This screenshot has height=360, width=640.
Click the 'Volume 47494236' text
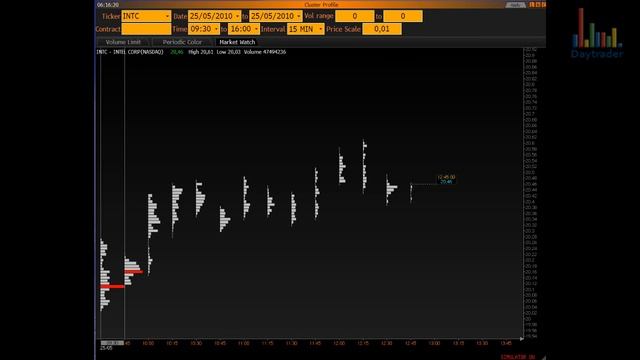pos(264,52)
